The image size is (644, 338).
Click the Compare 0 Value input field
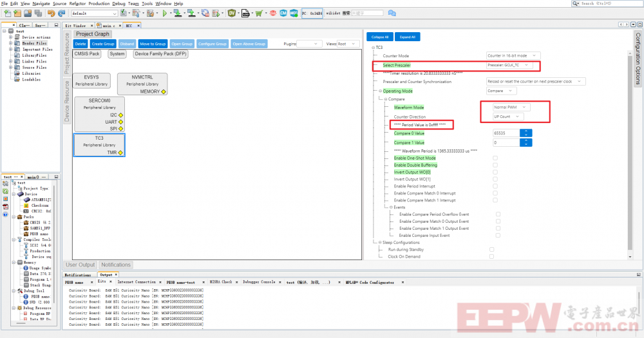(x=506, y=133)
